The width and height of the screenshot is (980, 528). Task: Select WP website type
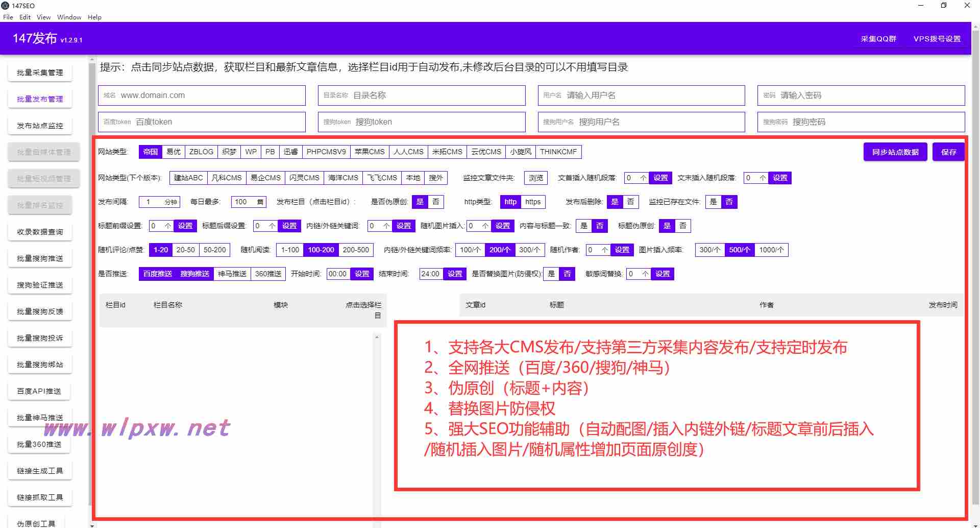click(251, 152)
